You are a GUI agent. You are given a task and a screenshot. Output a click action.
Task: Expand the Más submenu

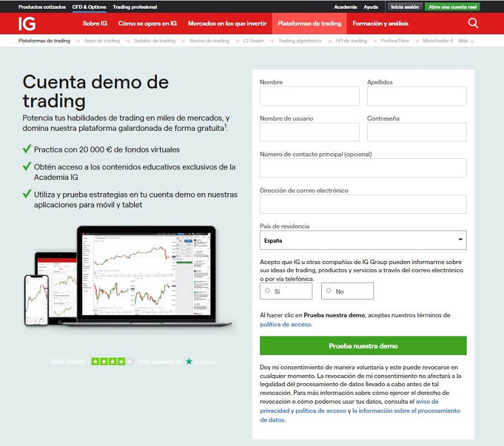tap(466, 40)
